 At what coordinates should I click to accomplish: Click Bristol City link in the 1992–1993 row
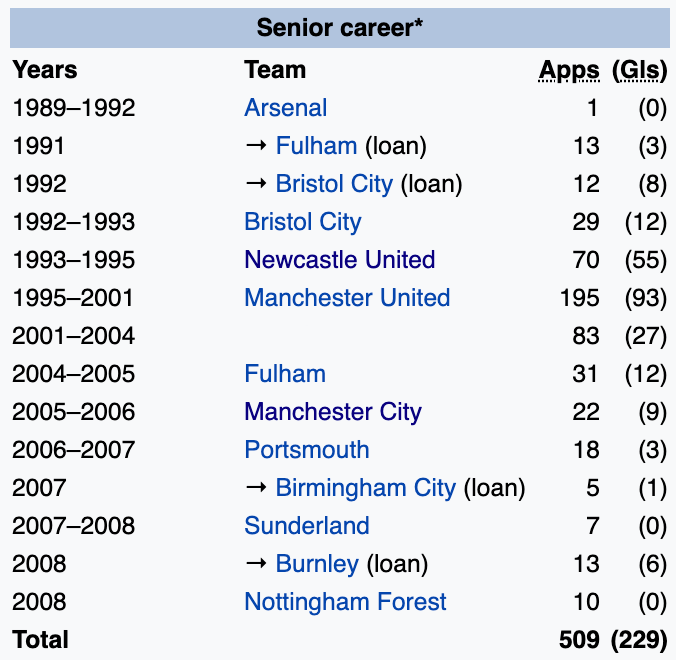(x=302, y=222)
